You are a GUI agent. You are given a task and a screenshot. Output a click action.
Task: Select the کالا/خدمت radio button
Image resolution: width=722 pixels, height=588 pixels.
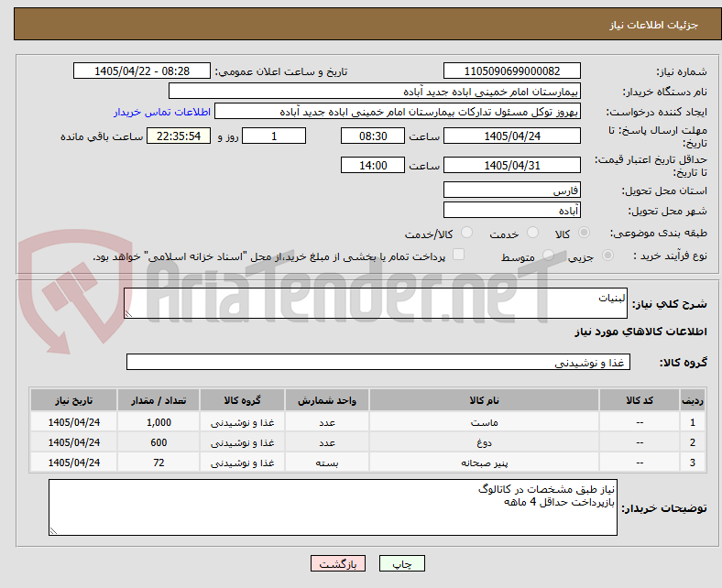467,233
